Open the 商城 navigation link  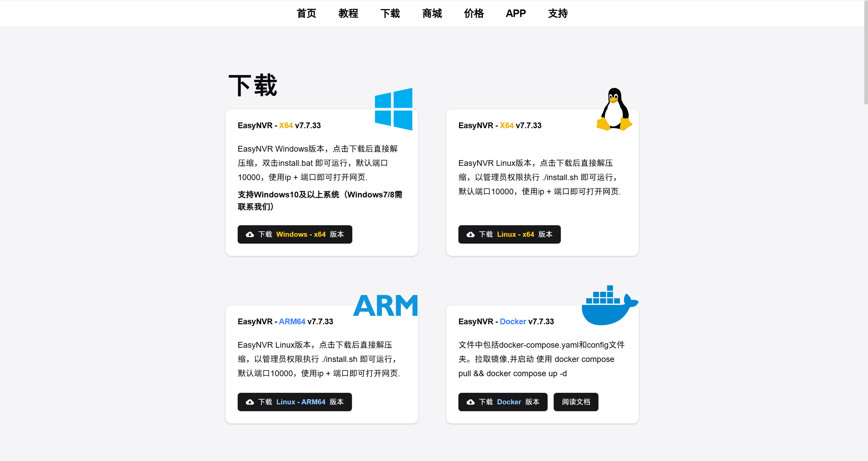point(432,14)
